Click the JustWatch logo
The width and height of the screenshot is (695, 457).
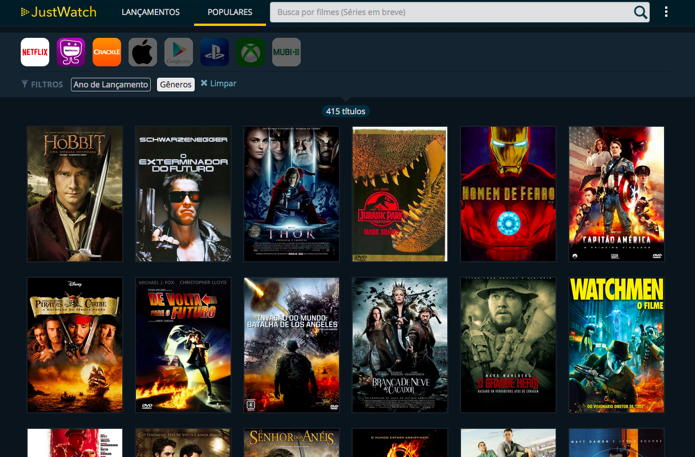coord(59,12)
